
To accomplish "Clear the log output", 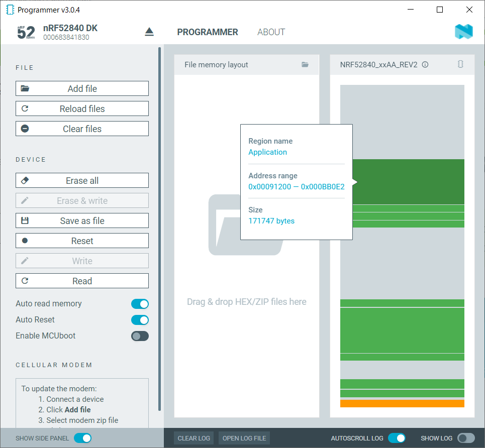I will (x=193, y=438).
